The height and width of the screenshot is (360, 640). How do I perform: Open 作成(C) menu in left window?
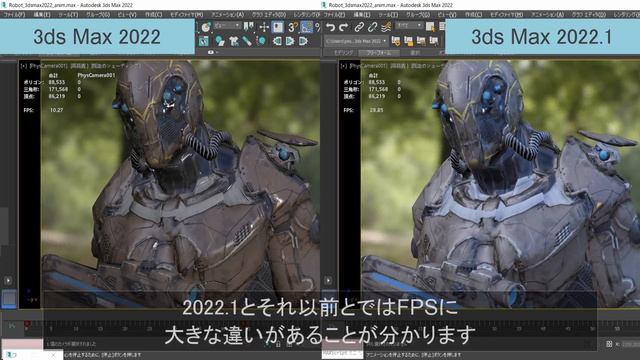click(153, 14)
